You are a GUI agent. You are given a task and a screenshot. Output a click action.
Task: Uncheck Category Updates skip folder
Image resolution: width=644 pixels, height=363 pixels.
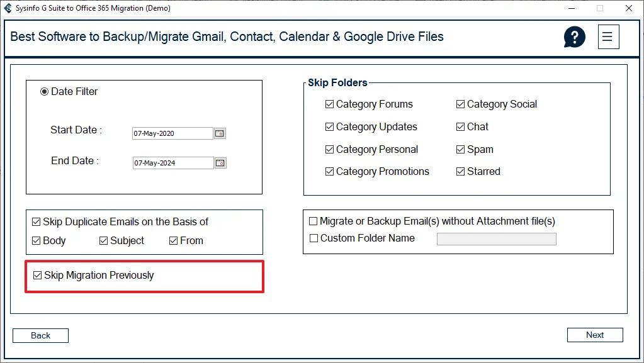click(329, 127)
